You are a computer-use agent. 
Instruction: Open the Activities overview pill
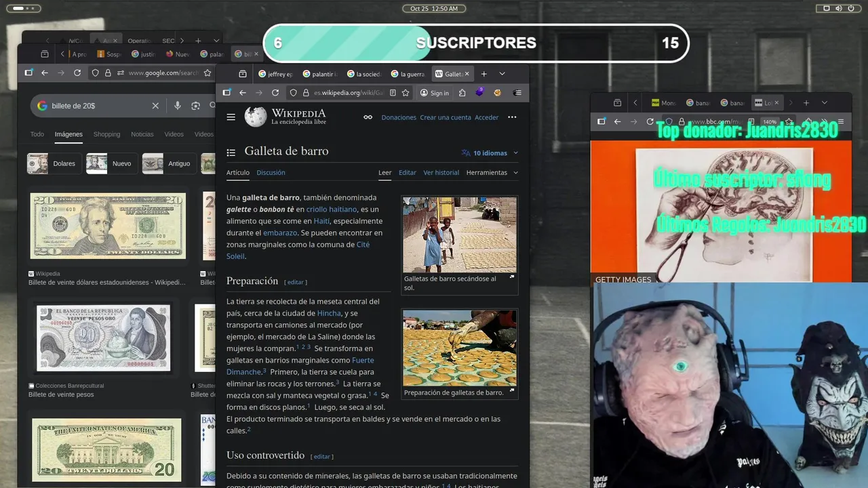pyautogui.click(x=22, y=8)
